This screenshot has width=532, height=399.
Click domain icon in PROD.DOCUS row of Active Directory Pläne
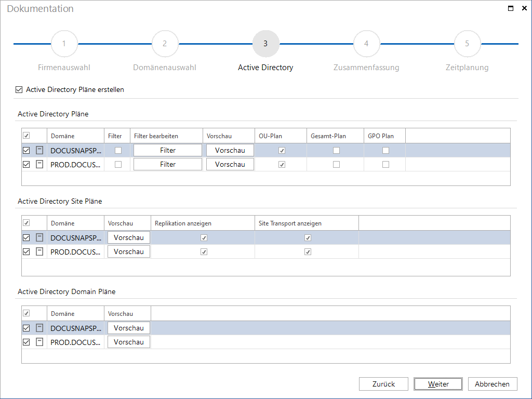click(39, 164)
